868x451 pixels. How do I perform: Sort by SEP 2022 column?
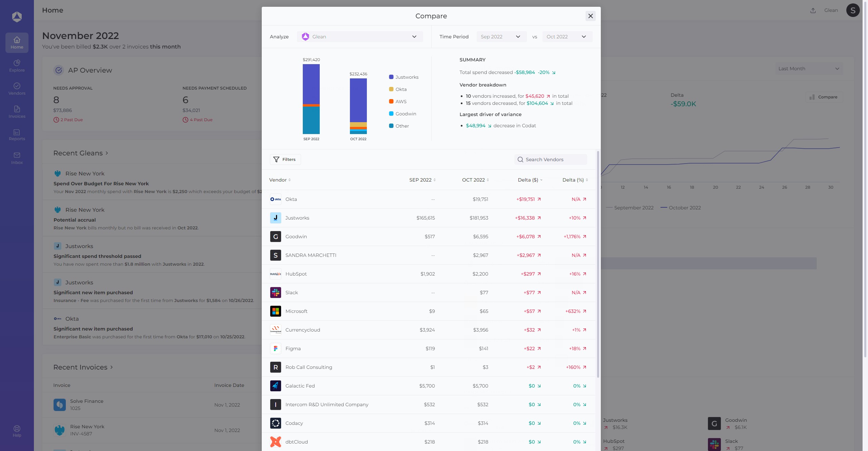pos(422,180)
